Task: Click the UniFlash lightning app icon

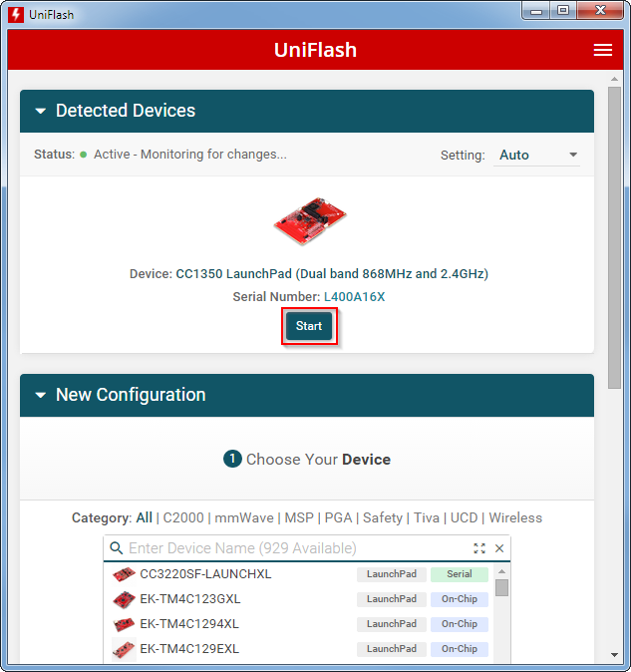Action: point(16,14)
